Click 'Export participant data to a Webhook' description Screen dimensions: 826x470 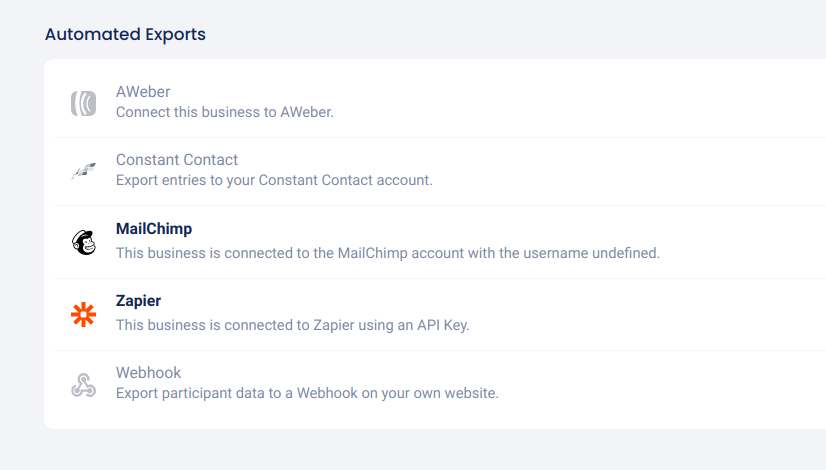point(306,393)
